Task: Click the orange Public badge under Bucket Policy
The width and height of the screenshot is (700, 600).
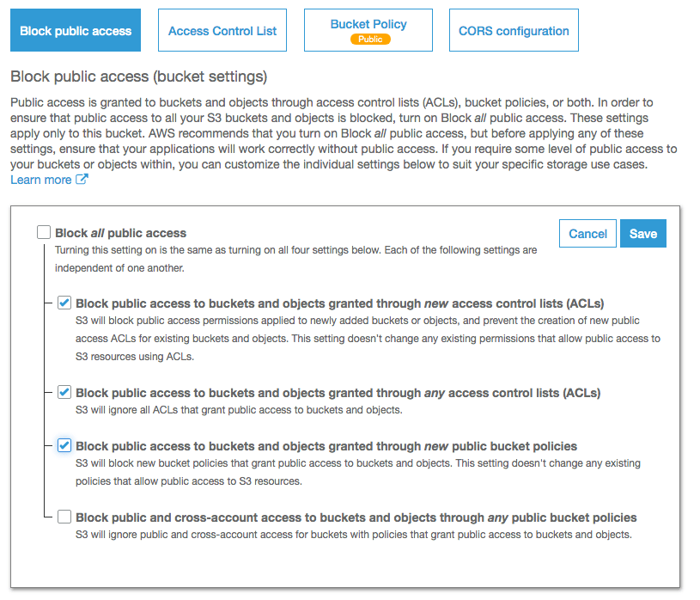Action: click(368, 39)
